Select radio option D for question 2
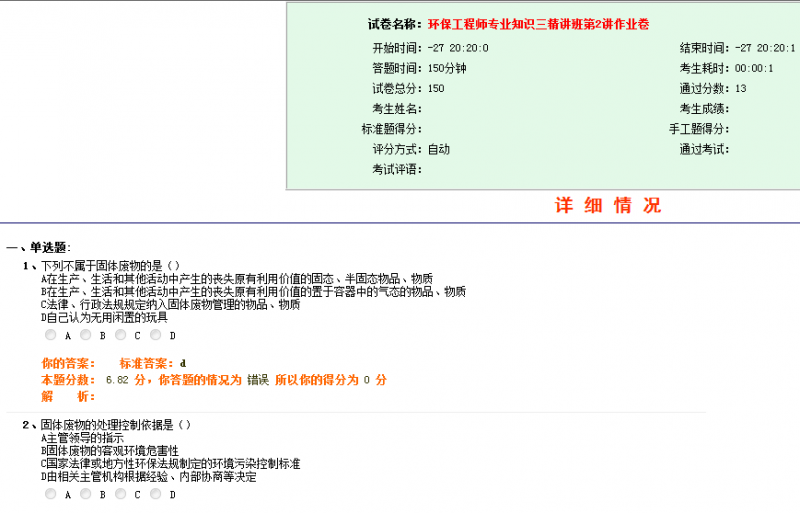Image resolution: width=800 pixels, height=513 pixels. (x=156, y=494)
